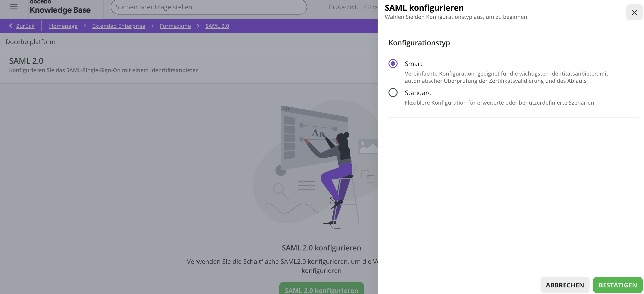Image resolution: width=644 pixels, height=294 pixels.
Task: Click the green SAML 2.0 konfigurieren button
Action: pos(321,289)
